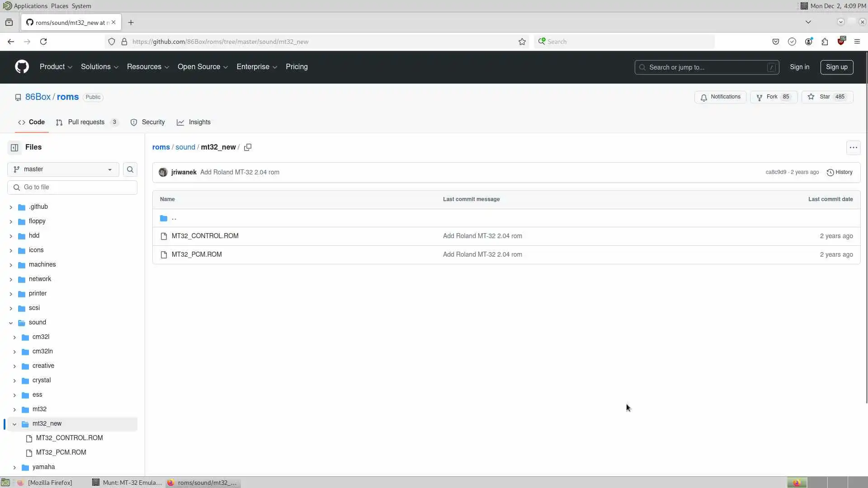Open the Applications menu in top panel
Image resolution: width=868 pixels, height=488 pixels.
pos(30,6)
